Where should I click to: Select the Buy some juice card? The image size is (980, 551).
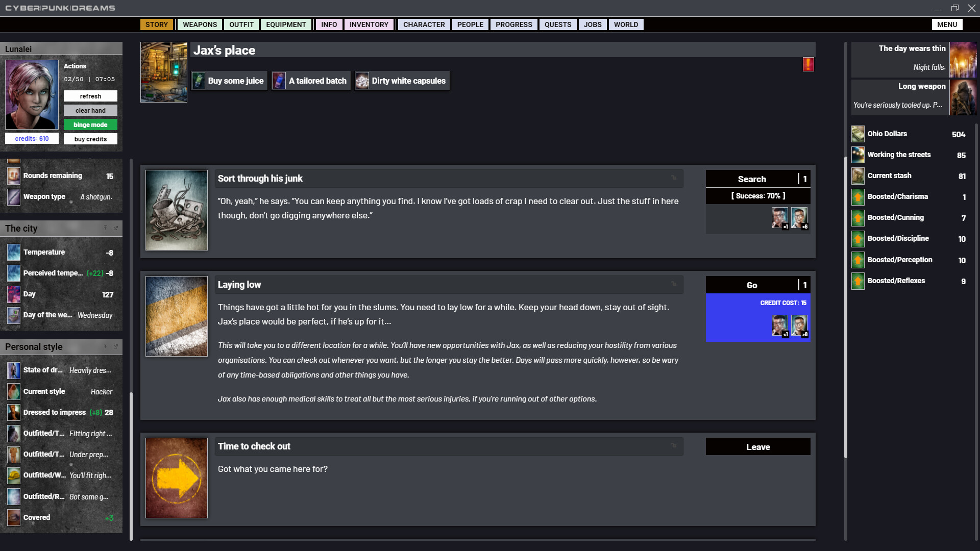pos(229,81)
